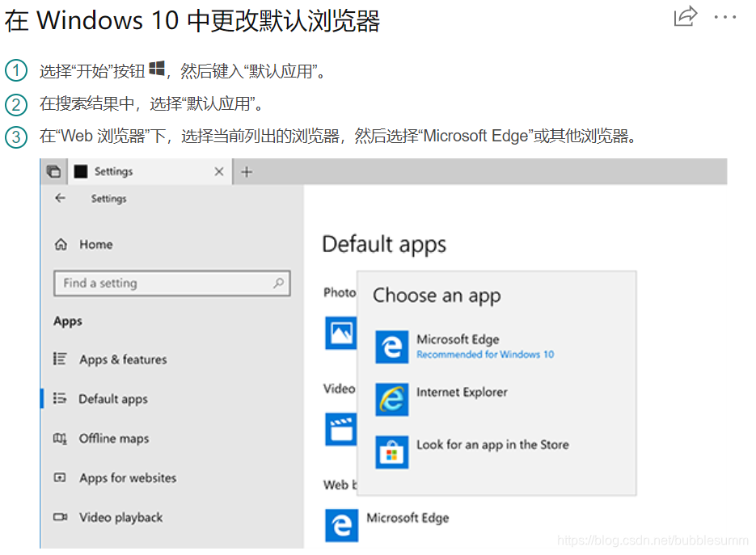Click the tab actions icon beside Settings tab
This screenshot has height=555, width=756.
pos(53,171)
